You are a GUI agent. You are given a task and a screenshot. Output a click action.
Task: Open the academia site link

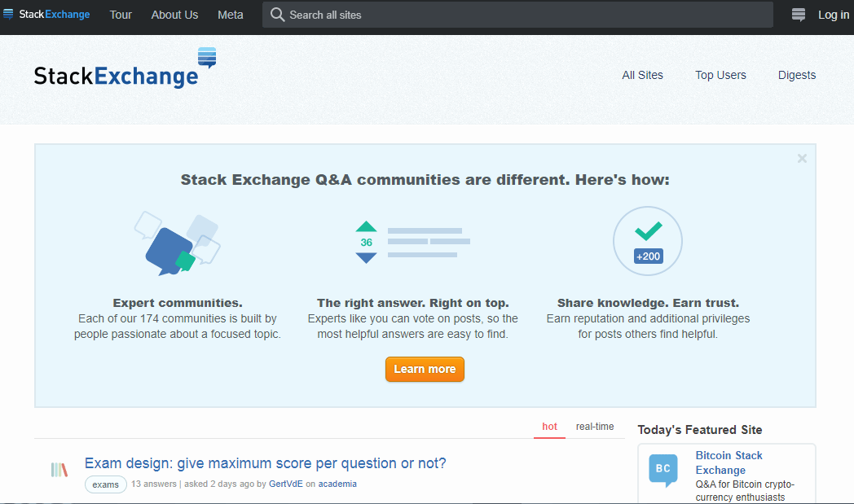click(x=337, y=484)
